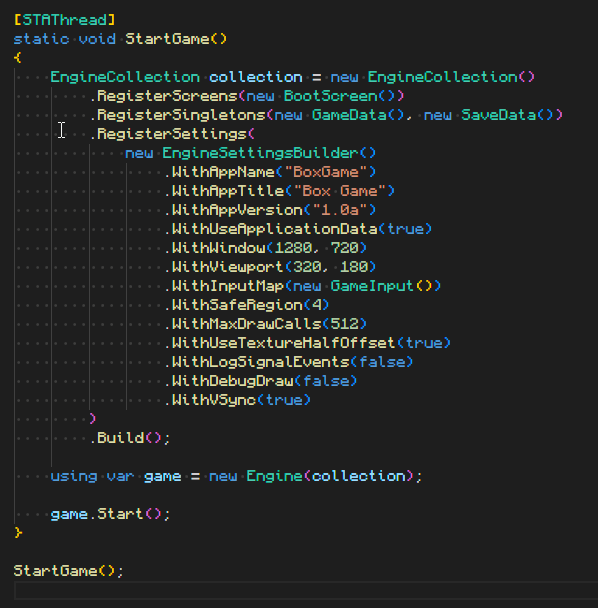Click the WithUseApplicationData method call
598x608 pixels.
pyautogui.click(x=275, y=229)
